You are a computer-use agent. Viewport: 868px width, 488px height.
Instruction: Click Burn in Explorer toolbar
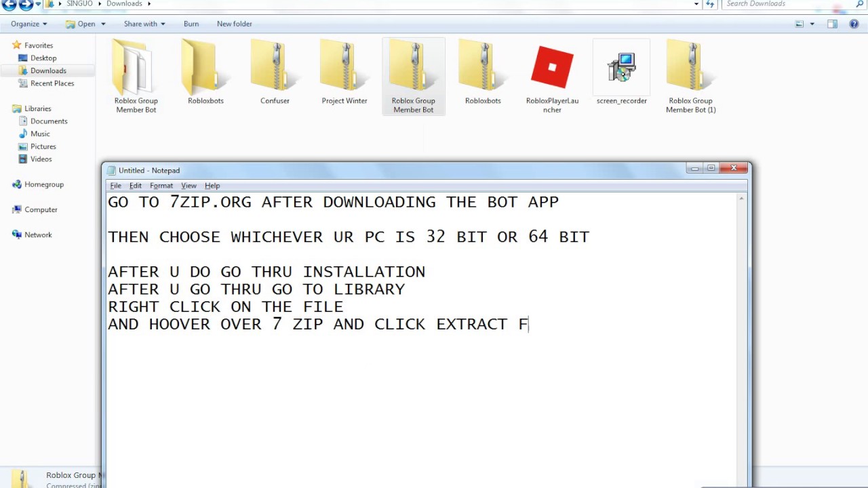[x=191, y=24]
